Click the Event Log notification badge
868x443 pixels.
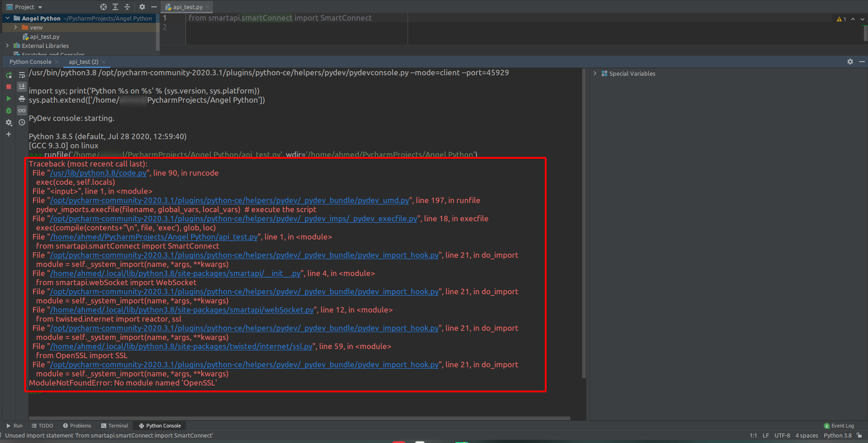(827, 426)
